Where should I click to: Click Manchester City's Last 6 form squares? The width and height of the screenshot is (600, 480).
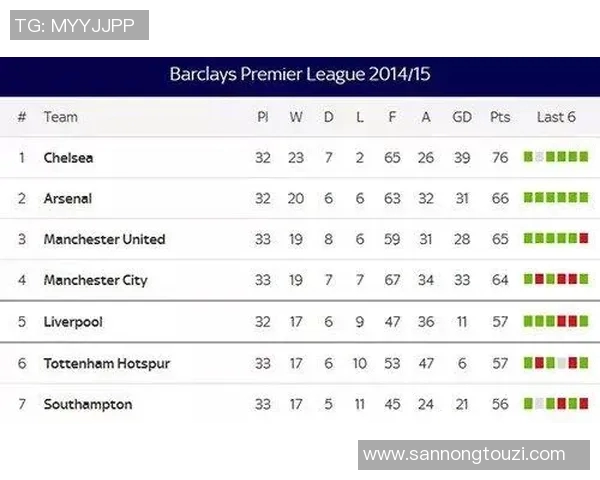pyautogui.click(x=556, y=280)
